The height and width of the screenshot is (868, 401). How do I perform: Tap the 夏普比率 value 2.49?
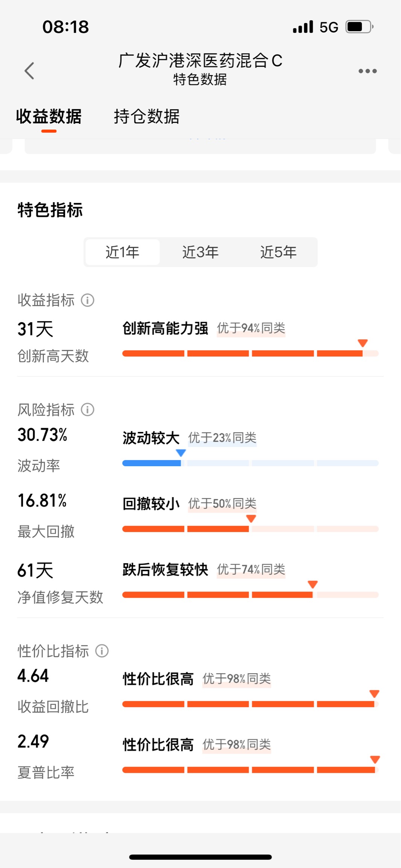pyautogui.click(x=33, y=741)
